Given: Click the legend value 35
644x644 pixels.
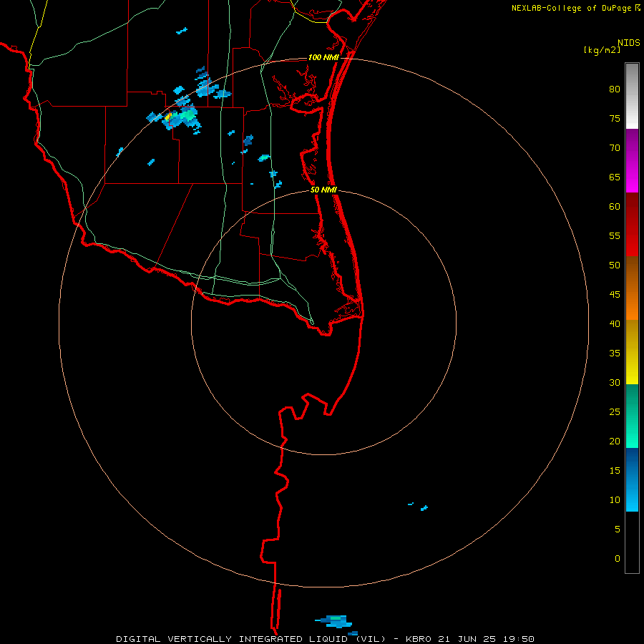Looking at the screenshot, I should pyautogui.click(x=615, y=353).
